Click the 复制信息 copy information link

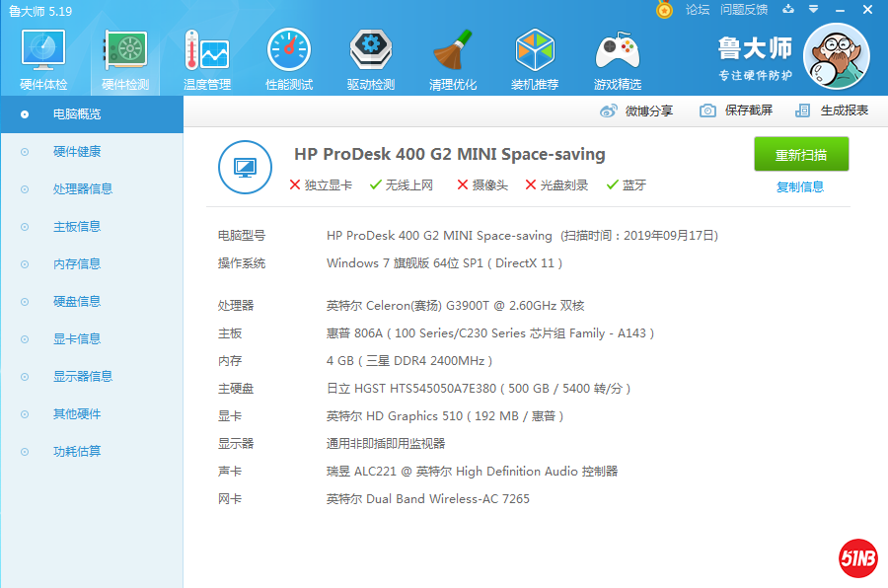[801, 186]
